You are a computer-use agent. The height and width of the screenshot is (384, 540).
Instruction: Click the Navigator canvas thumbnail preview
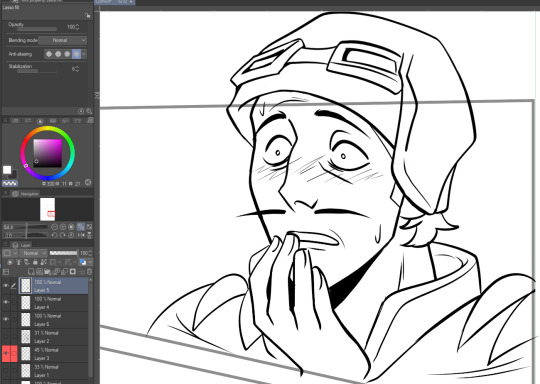coord(48,209)
